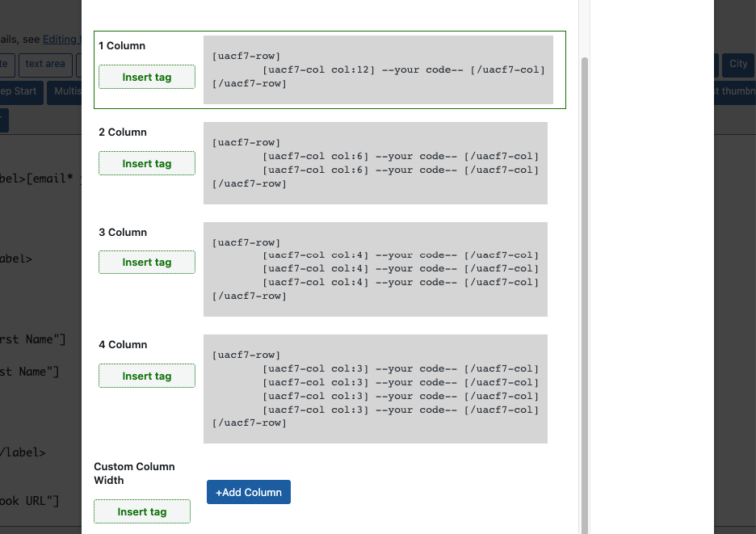Click Insert tag under Custom Column Width
756x534 pixels.
[x=141, y=511]
